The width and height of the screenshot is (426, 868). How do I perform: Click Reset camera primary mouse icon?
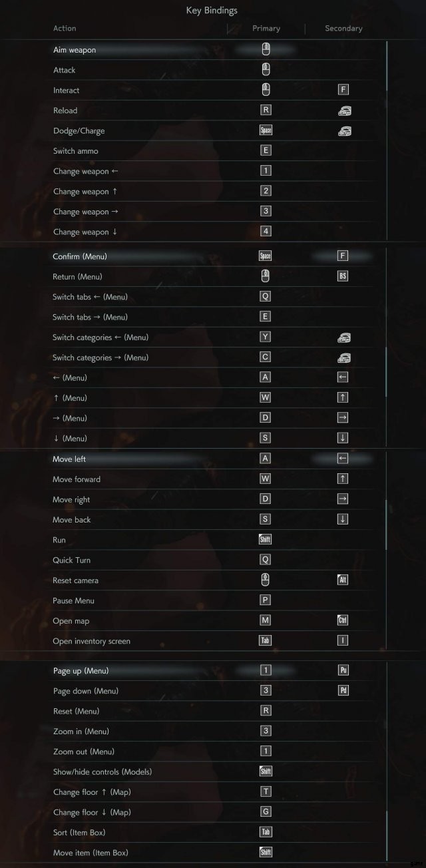click(x=266, y=580)
